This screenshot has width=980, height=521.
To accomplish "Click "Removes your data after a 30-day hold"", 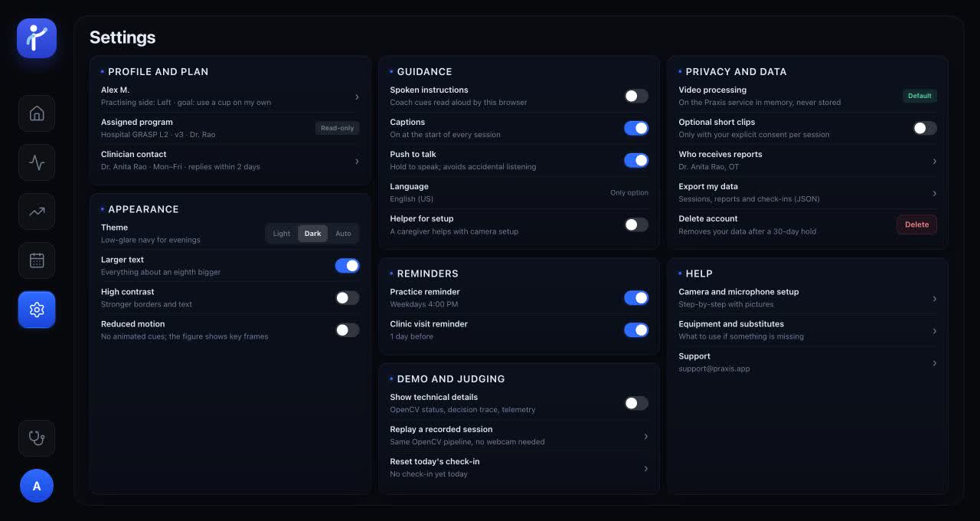I will tap(747, 231).
